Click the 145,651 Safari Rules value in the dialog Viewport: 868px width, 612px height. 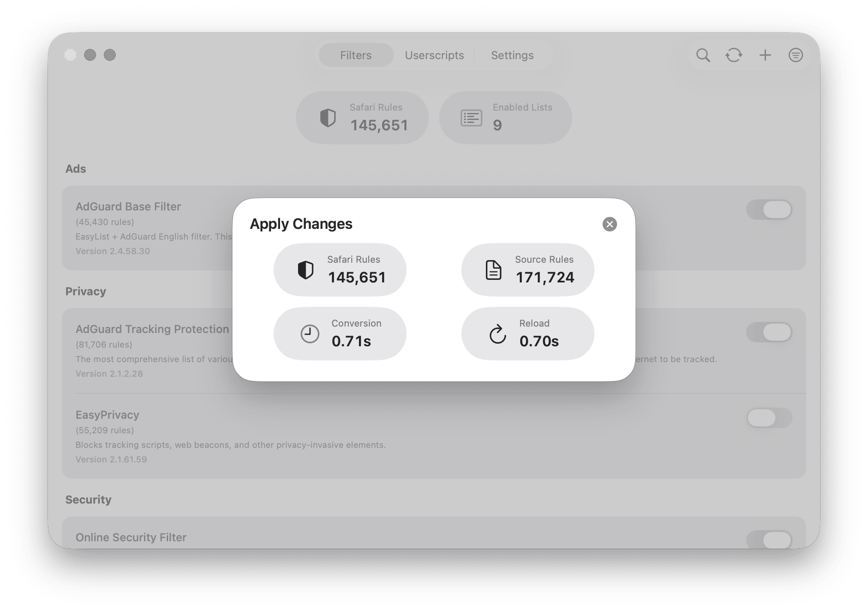[357, 277]
